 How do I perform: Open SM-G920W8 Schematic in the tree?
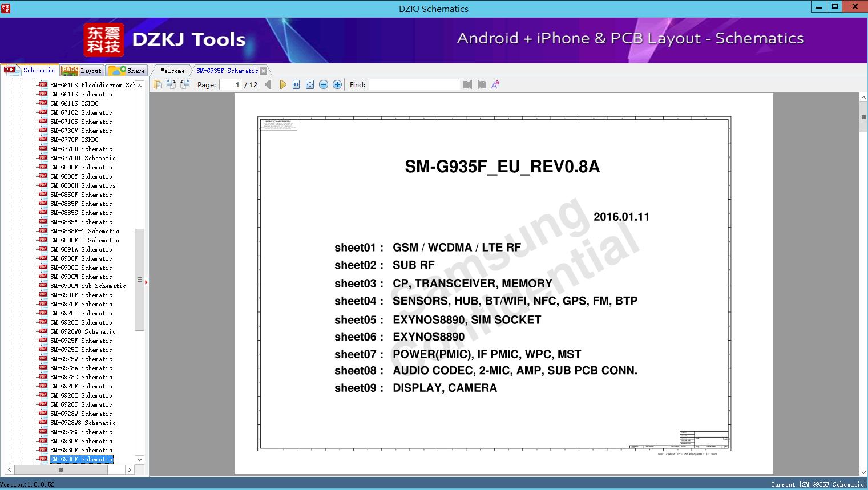coord(83,331)
